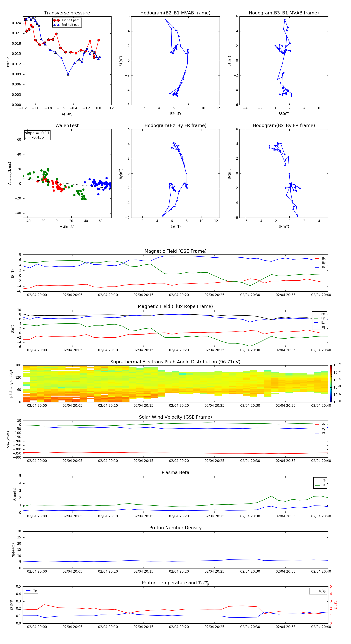Click the "Proton Temperature and Te/Tp" title
351x644 pixels.
point(175,583)
